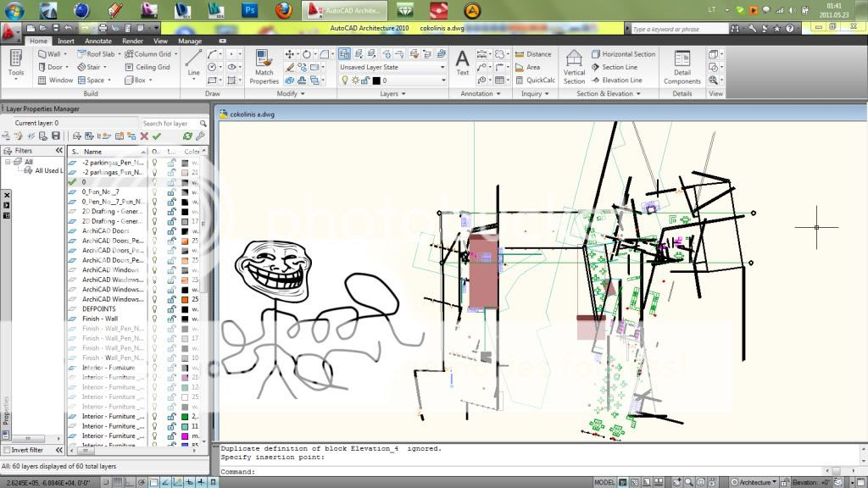The height and width of the screenshot is (488, 868).
Task: Refresh layer list with green arrows icon
Action: tap(187, 136)
